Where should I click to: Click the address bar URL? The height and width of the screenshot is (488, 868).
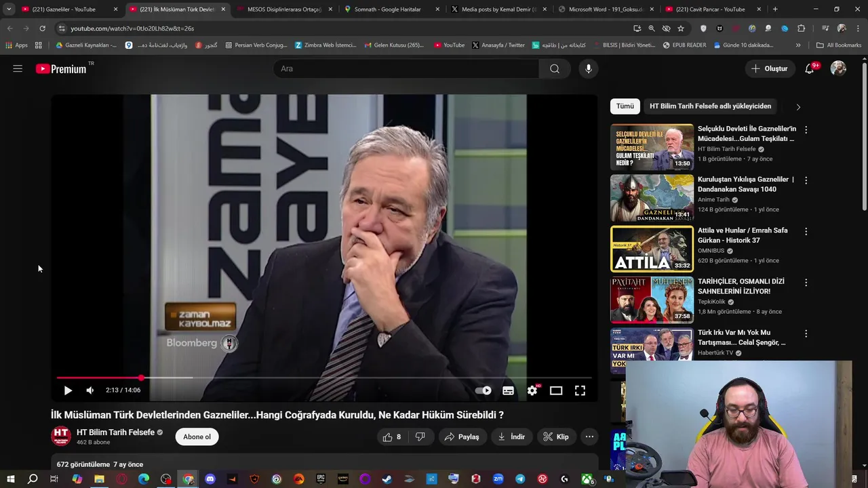click(x=132, y=28)
